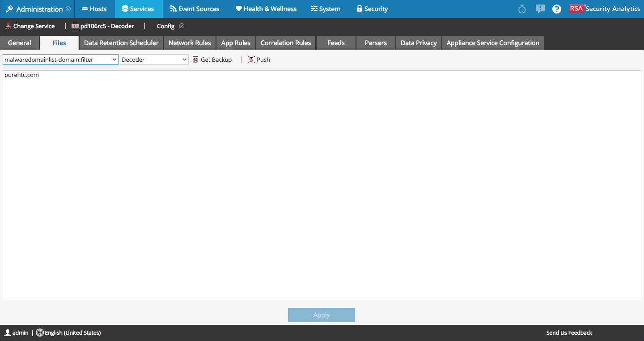Navigate to the Event Sources menu
The height and width of the screenshot is (341, 644).
tap(195, 9)
